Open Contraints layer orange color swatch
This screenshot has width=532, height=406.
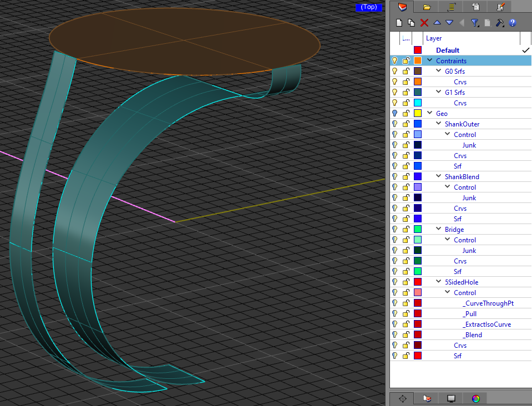(x=418, y=60)
